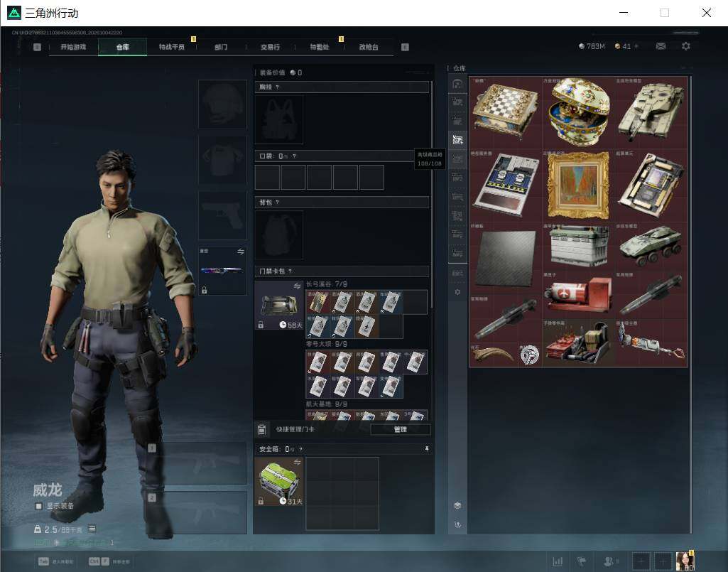Screen dimensions: 728x572
Task: Click the 管理 manage keycards button
Action: pyautogui.click(x=400, y=429)
